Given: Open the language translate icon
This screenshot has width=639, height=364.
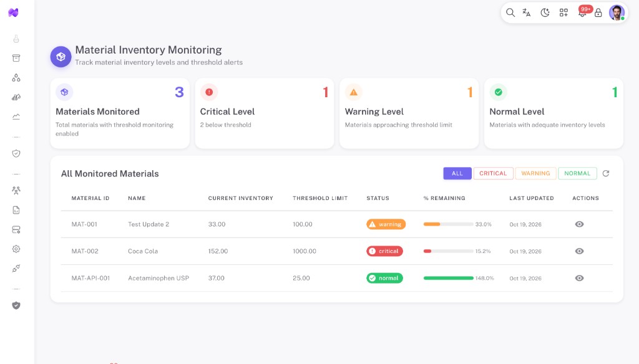Looking at the screenshot, I should click(x=527, y=12).
